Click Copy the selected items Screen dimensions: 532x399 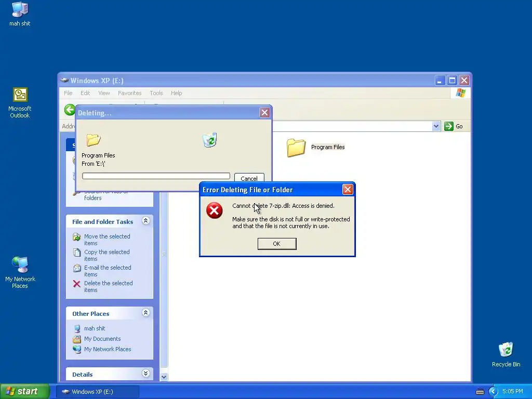[x=107, y=255]
